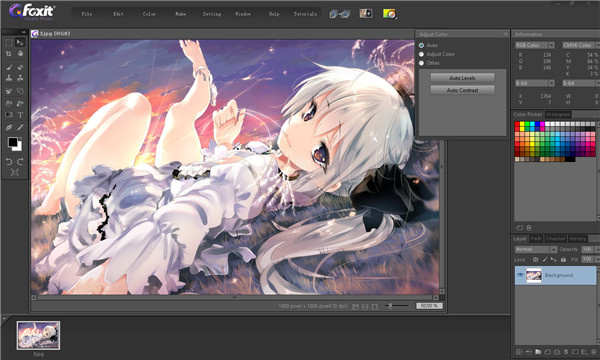600x360 pixels.
Task: Select the Adjust Color radio button
Action: (x=421, y=54)
